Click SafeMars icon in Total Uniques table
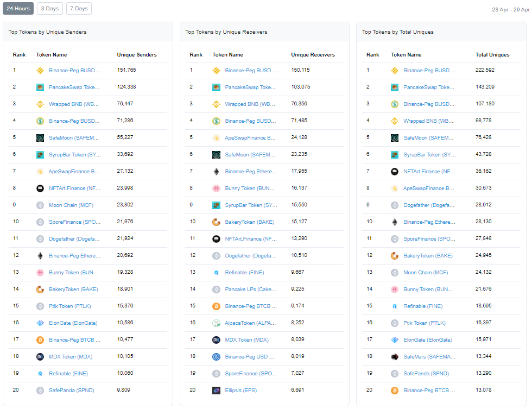 395,357
